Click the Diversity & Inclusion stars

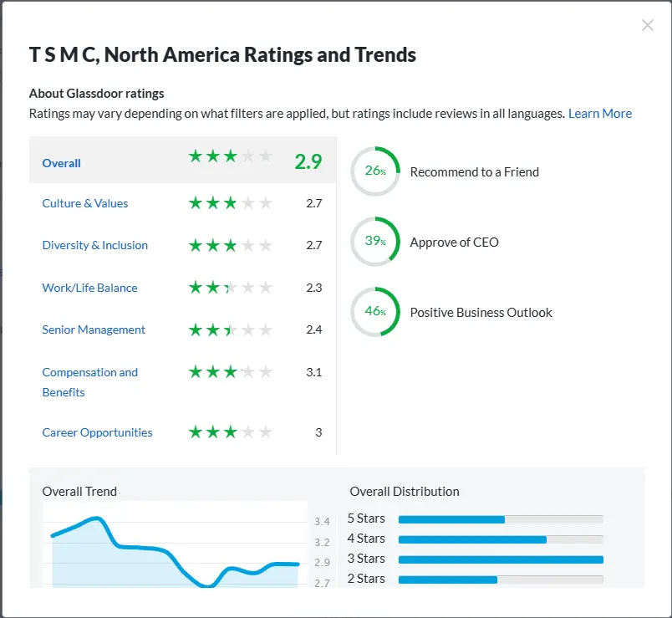coord(230,245)
